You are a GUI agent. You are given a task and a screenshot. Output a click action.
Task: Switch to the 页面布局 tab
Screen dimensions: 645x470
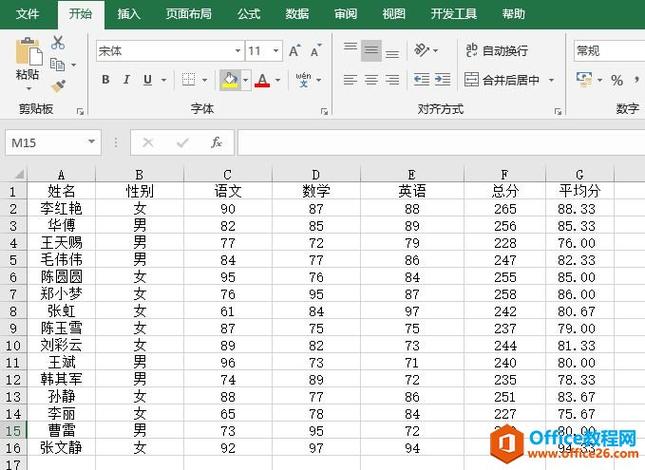tap(189, 14)
